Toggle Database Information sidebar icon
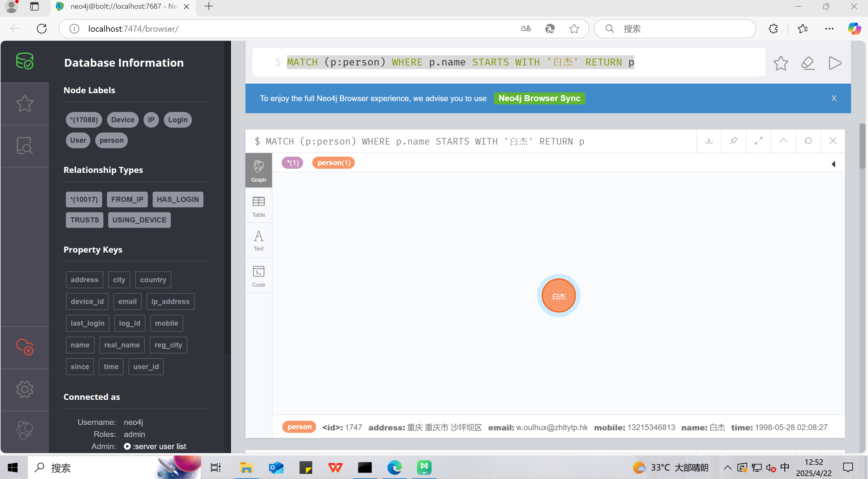 (24, 61)
